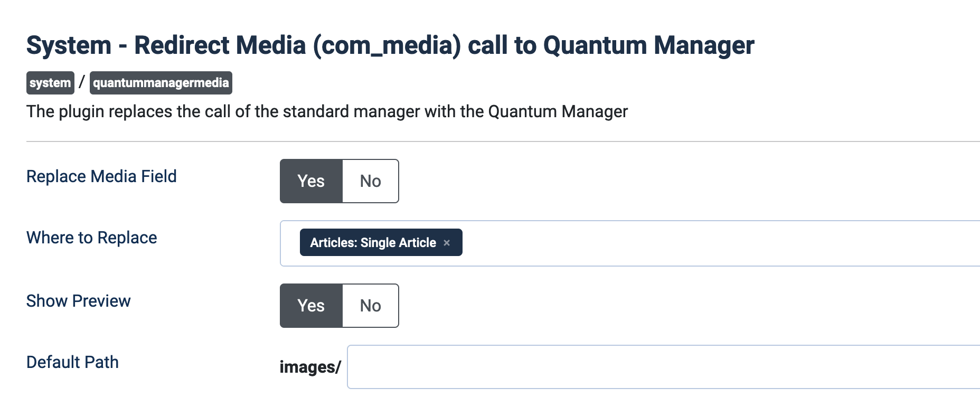
Task: Click the system folder badge
Action: (x=50, y=83)
